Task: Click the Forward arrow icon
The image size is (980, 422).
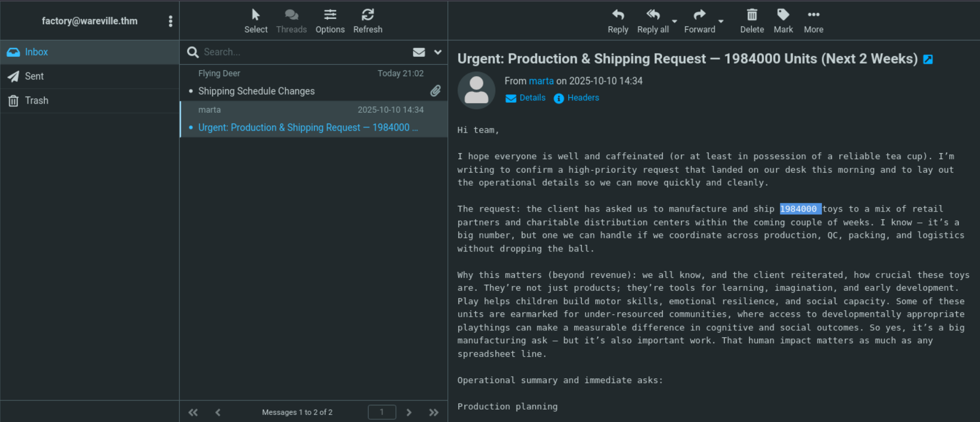Action: click(x=699, y=15)
